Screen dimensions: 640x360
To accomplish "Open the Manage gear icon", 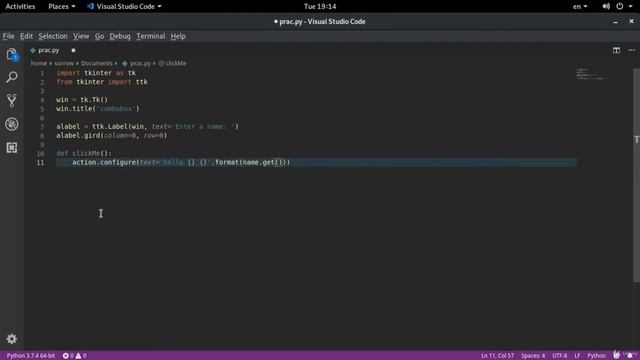I will [x=12, y=339].
